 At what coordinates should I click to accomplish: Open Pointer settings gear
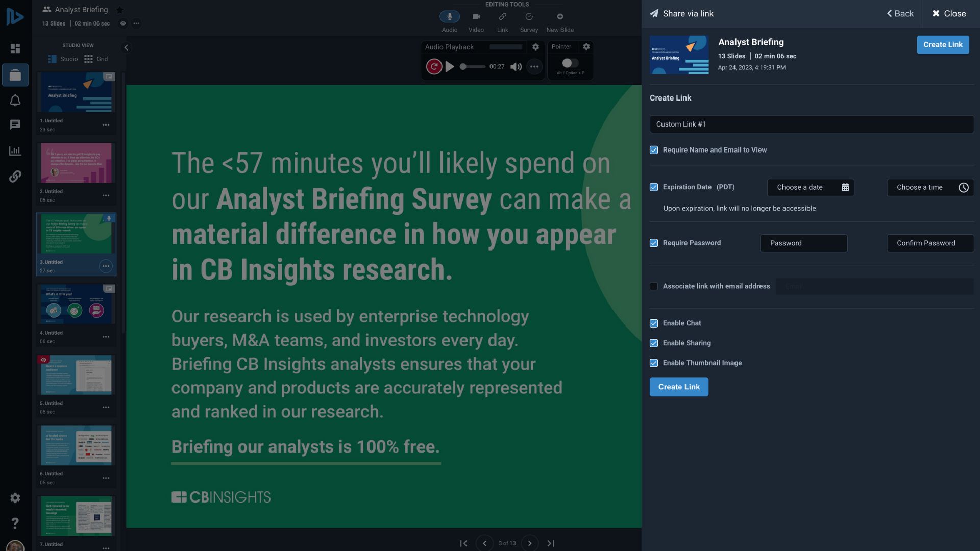click(x=586, y=47)
